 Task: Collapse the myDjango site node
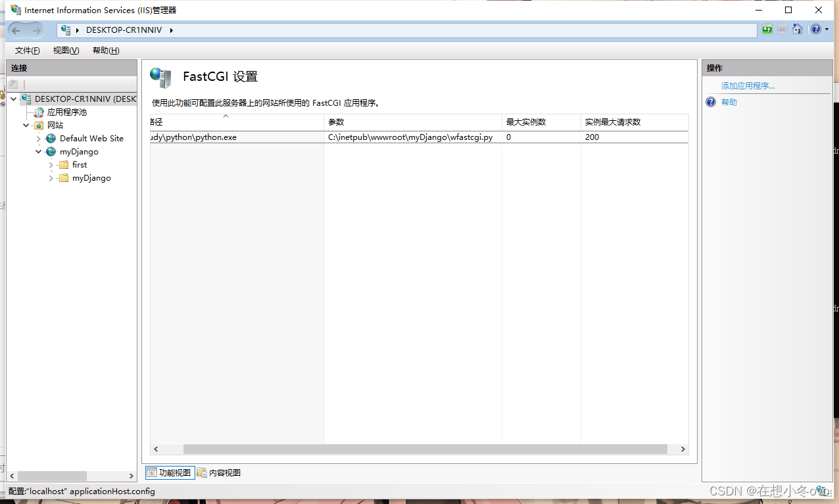[39, 152]
